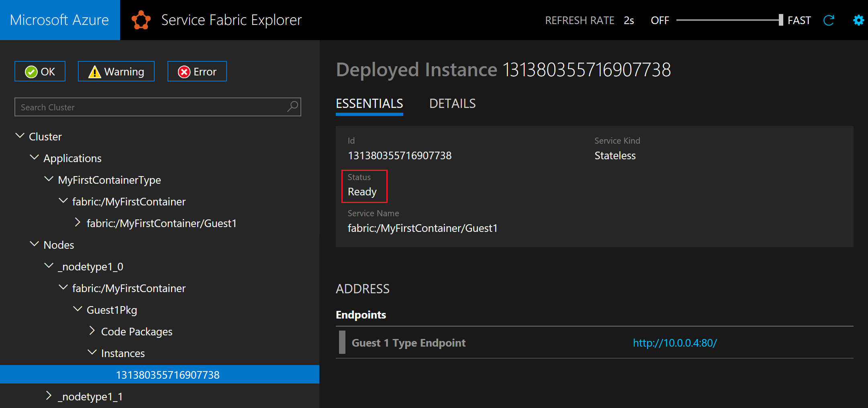Expand the _nodetype1_1 node
Viewport: 868px width, 408px height.
click(x=49, y=396)
